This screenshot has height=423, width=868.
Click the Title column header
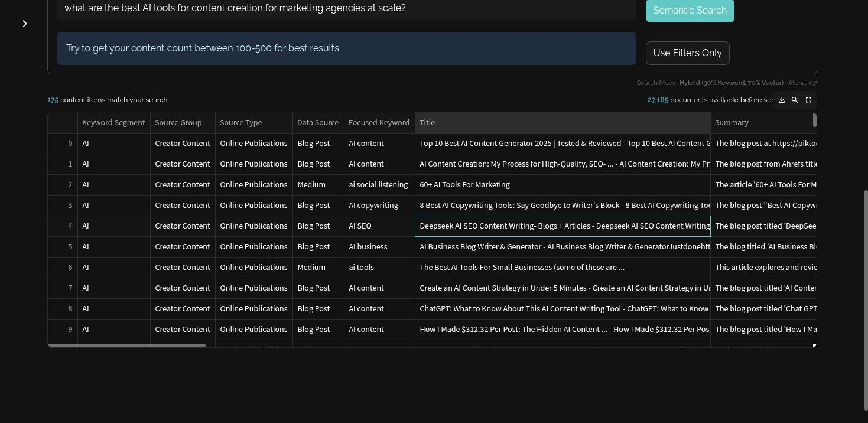point(563,123)
